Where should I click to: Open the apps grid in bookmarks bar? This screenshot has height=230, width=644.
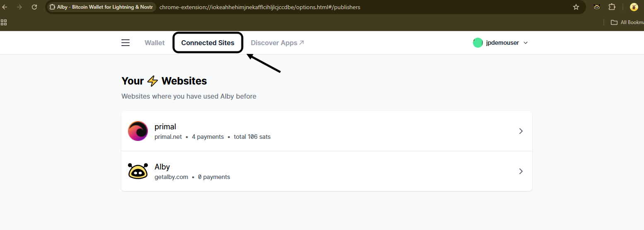point(4,22)
